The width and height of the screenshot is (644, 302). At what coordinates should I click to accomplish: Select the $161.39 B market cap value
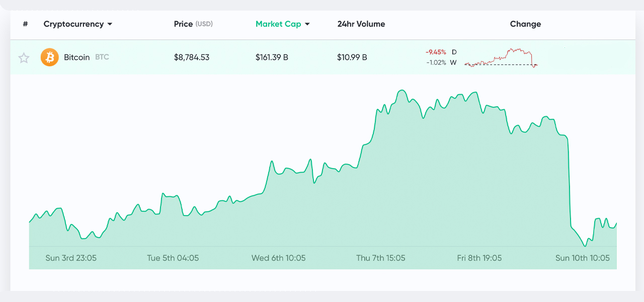(x=272, y=57)
